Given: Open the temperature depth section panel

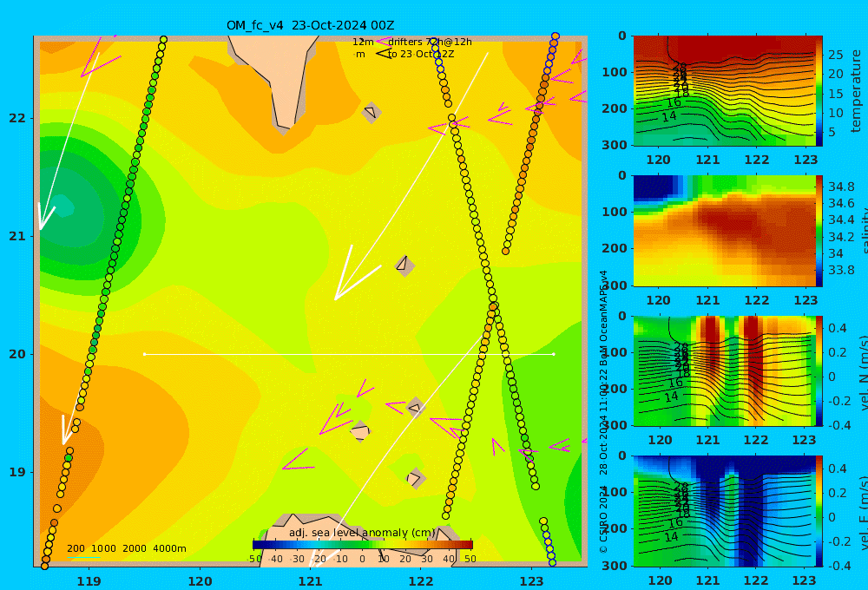Looking at the screenshot, I should click(724, 91).
